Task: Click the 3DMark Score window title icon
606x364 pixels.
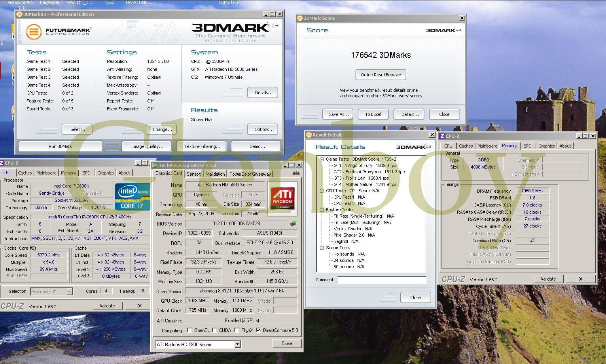Action: [300, 18]
